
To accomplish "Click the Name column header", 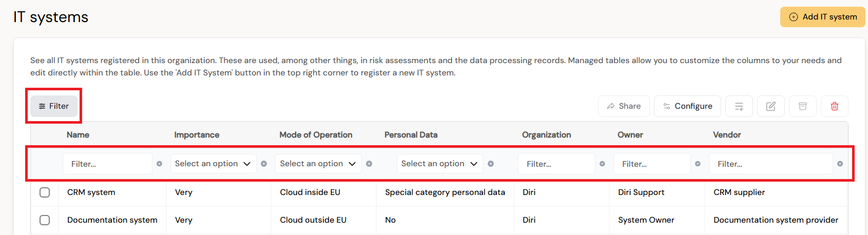I will pos(78,135).
